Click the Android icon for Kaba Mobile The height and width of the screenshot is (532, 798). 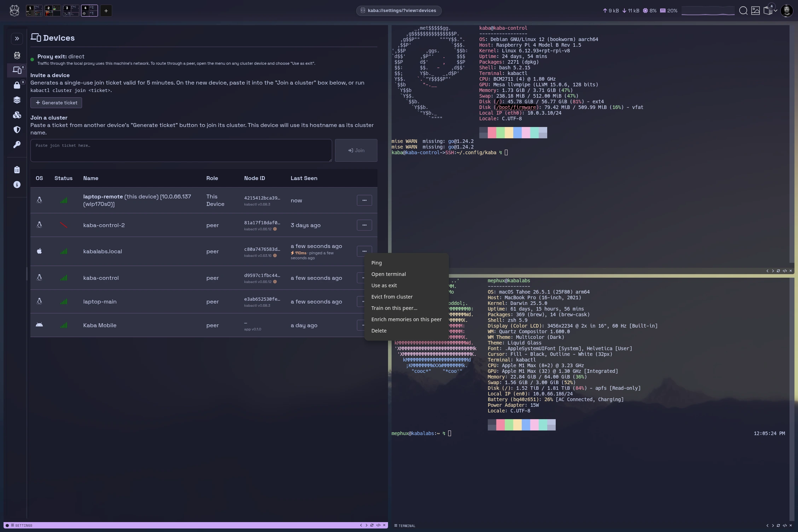pos(39,325)
